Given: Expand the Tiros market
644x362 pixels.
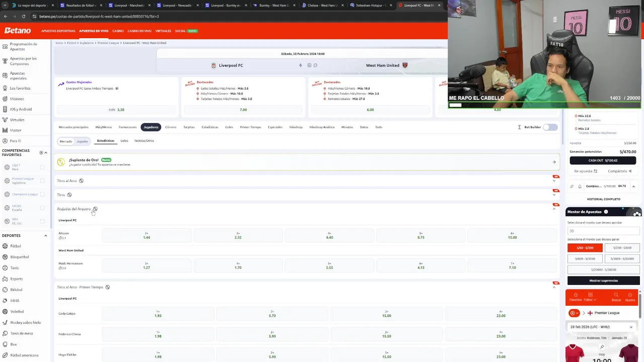Looking at the screenshot, I should pyautogui.click(x=554, y=195).
